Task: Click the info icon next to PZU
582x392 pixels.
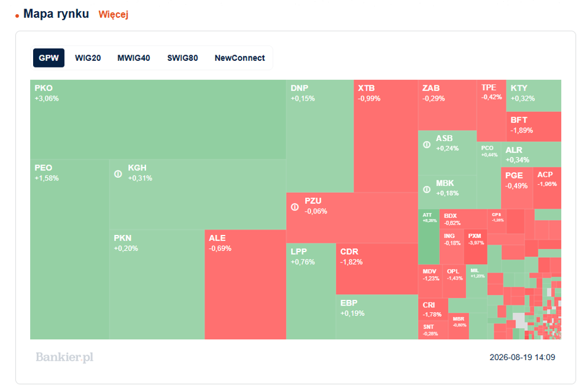Action: click(x=295, y=207)
